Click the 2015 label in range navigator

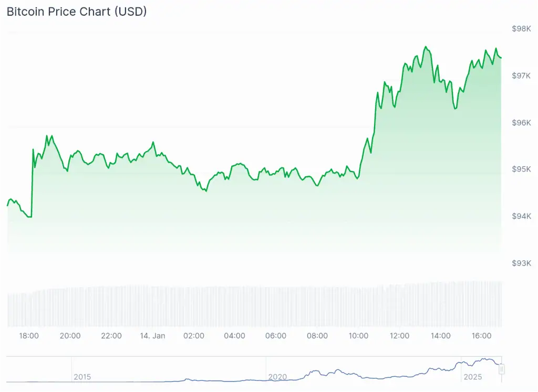pos(82,377)
